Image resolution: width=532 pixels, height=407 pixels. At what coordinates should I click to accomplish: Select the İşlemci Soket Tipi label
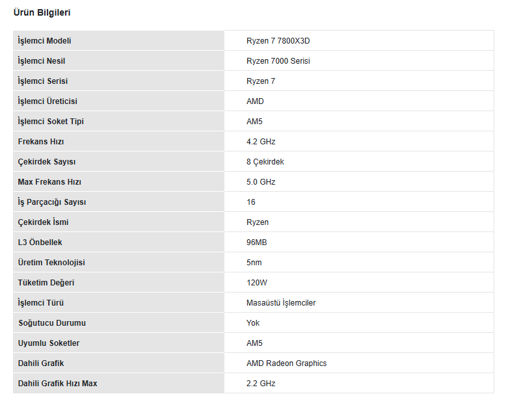point(51,122)
